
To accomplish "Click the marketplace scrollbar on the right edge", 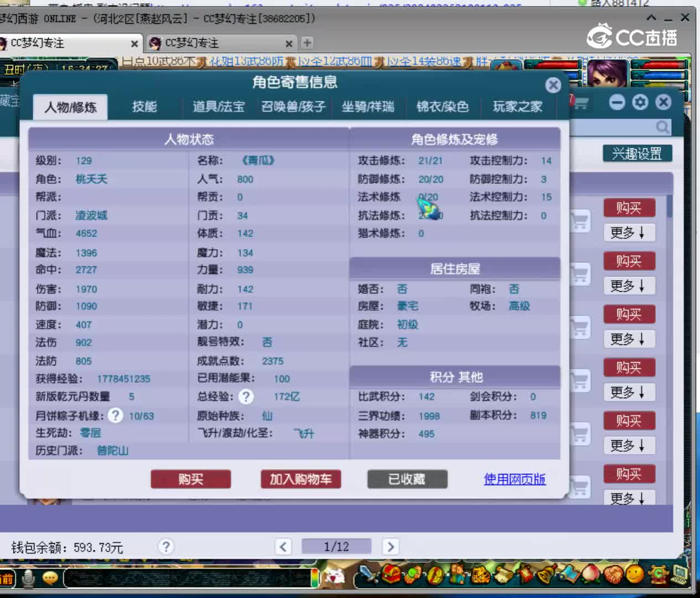I will [x=670, y=206].
